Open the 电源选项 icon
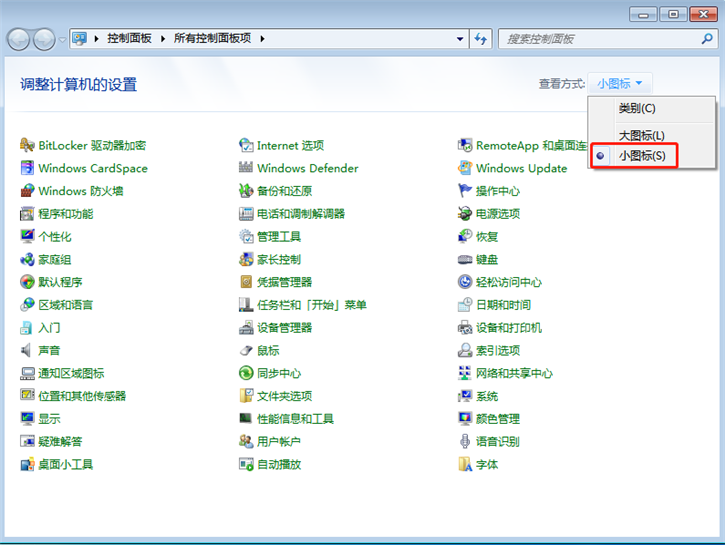Viewport: 725px width, 545px height. (x=466, y=214)
